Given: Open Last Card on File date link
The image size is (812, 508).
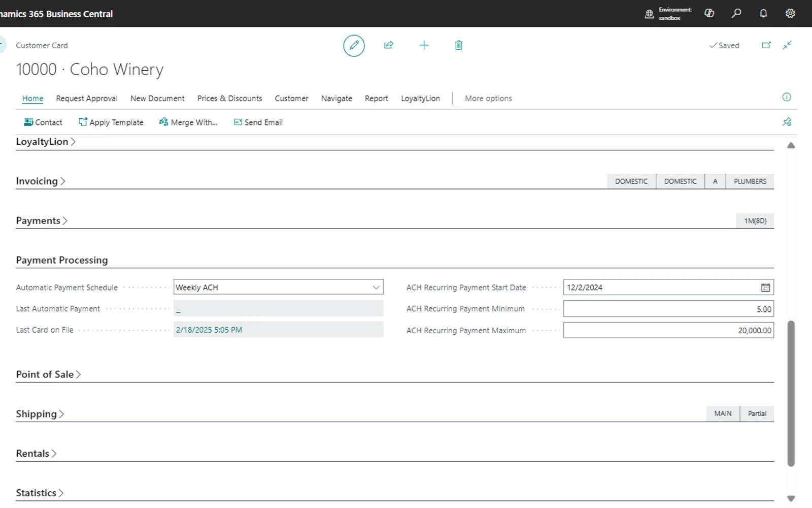Looking at the screenshot, I should click(209, 330).
